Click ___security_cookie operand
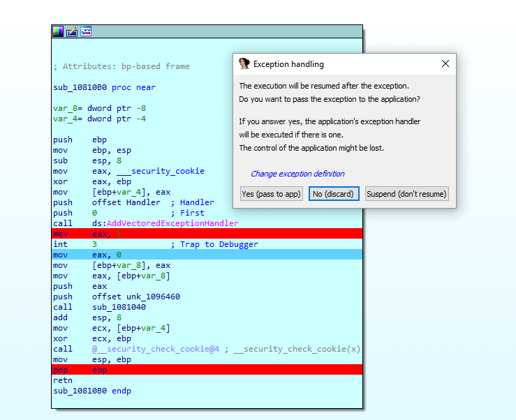Viewport: 516px width, 420px height. pyautogui.click(x=161, y=171)
